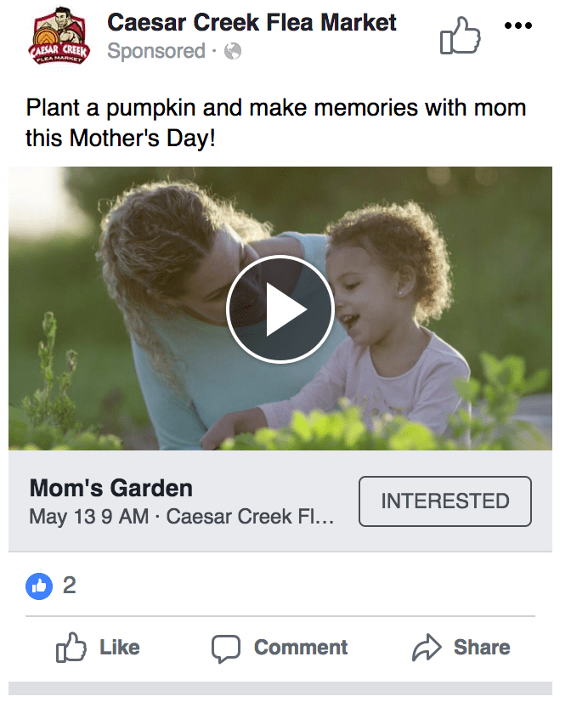
Task: Open the three-dot post options menu
Action: coord(517,26)
